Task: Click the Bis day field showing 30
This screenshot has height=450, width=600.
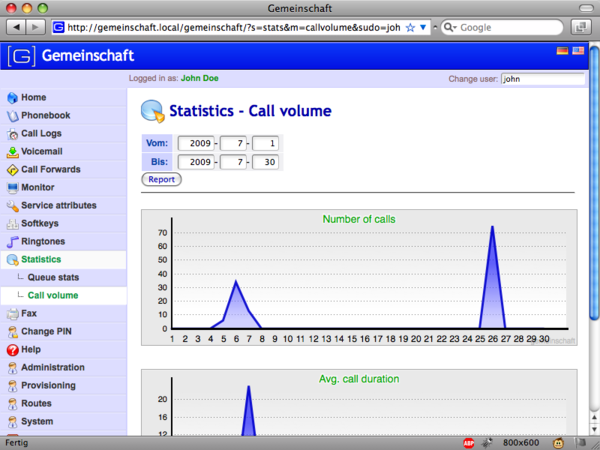Action: point(265,162)
